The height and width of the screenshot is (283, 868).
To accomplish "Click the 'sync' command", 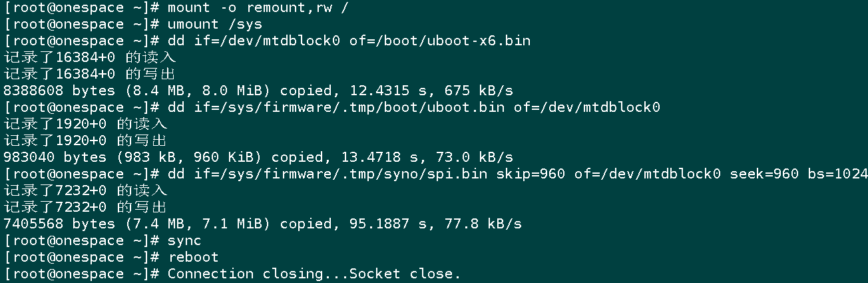I will [185, 240].
